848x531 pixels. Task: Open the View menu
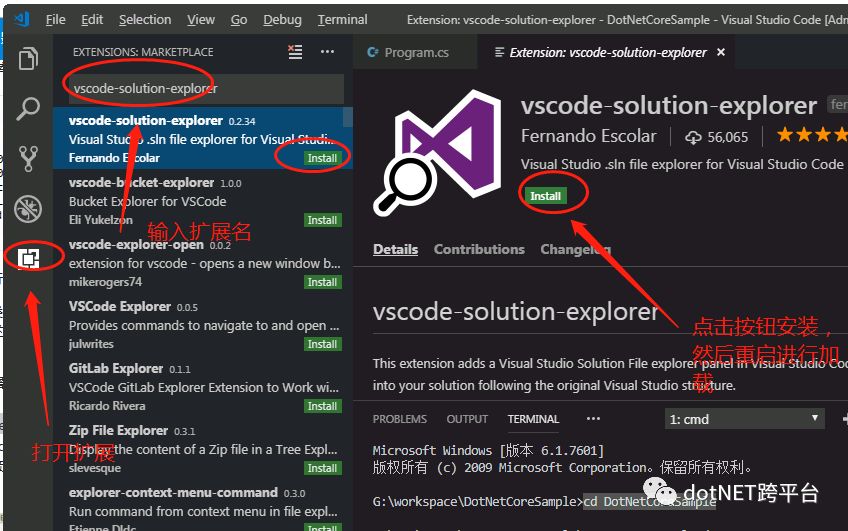[201, 20]
